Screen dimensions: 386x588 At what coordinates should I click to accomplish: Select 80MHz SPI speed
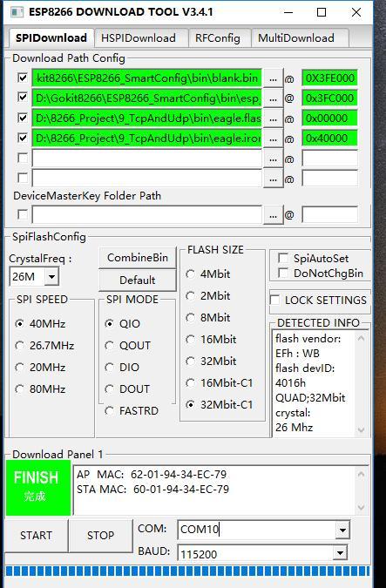(19, 389)
